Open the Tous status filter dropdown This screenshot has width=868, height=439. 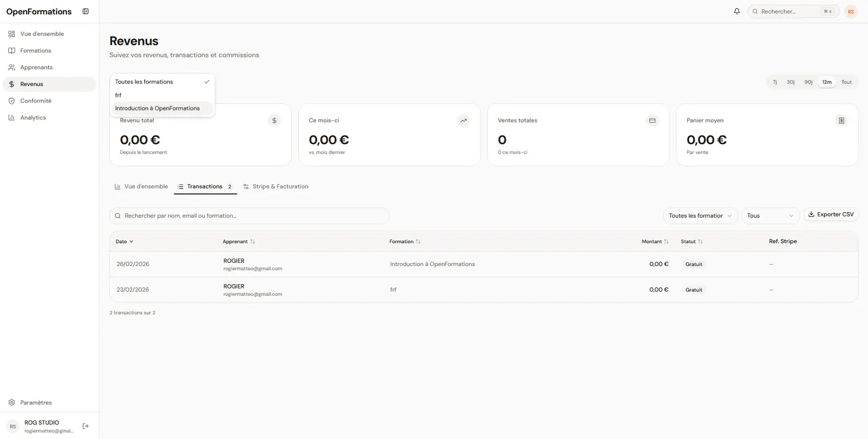coord(771,216)
